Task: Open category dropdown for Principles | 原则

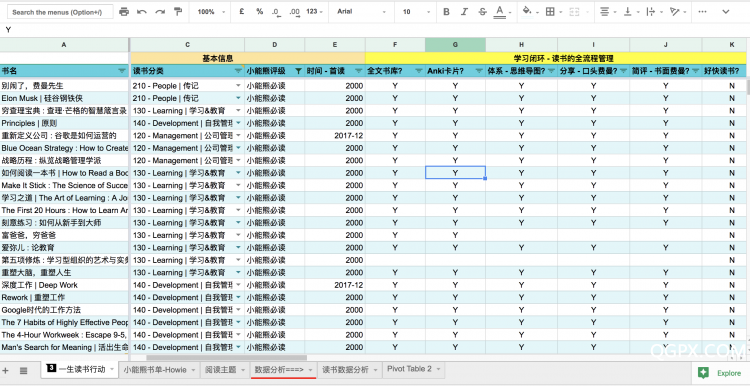Action: [238, 123]
